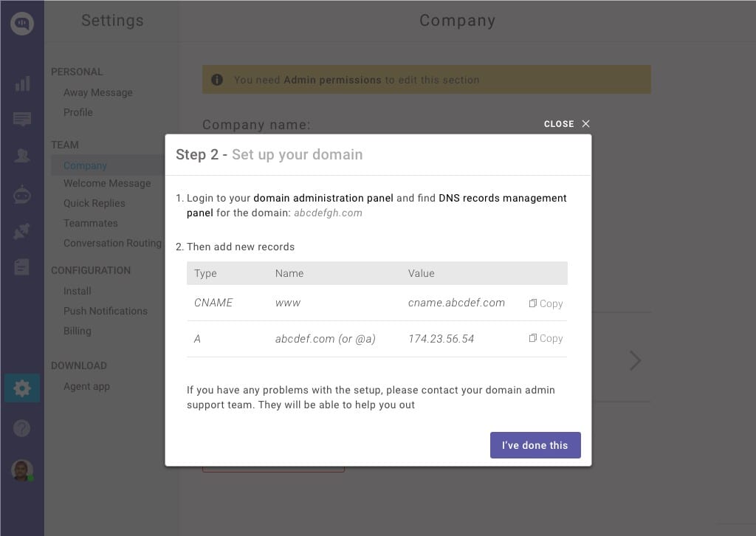The image size is (756, 536).
Task: Click the Settings panel heading
Action: click(112, 20)
